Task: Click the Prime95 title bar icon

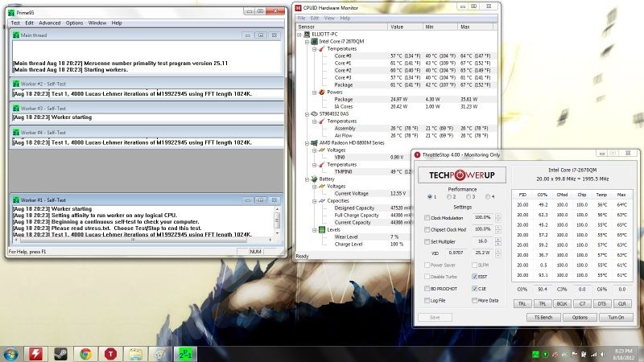Action: [x=11, y=13]
